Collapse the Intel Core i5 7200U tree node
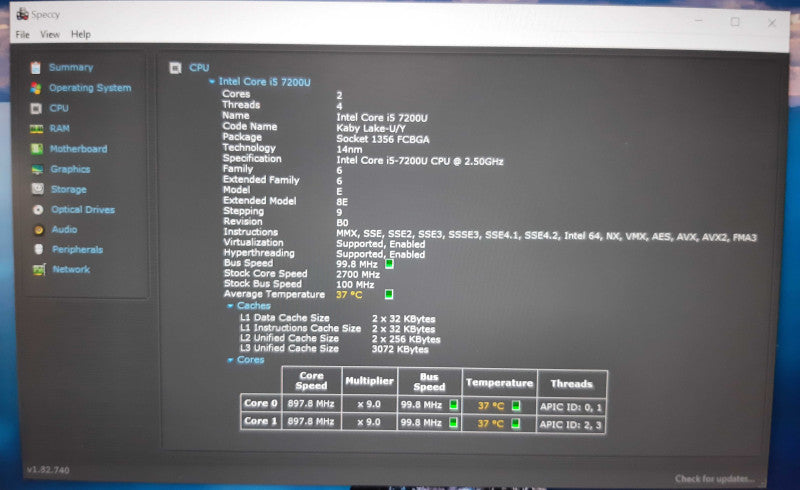Screen dimensions: 800x490 pos(212,82)
